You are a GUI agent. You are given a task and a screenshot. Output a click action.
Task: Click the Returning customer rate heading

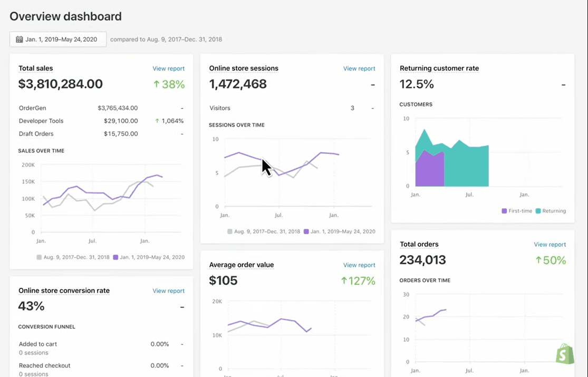point(439,69)
